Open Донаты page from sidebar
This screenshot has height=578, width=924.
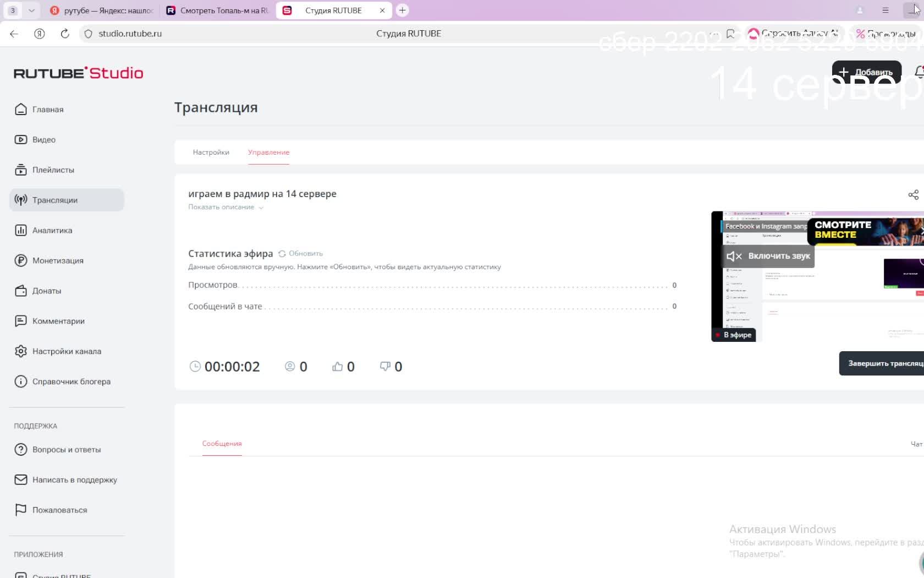click(46, 291)
